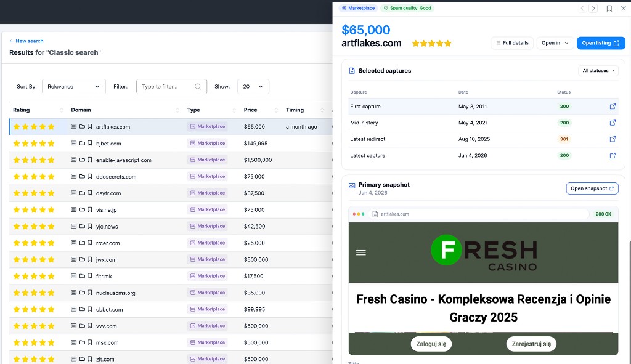631x364 pixels.
Task: Click the Marketplace tag in dayfr.com row
Action: [207, 193]
